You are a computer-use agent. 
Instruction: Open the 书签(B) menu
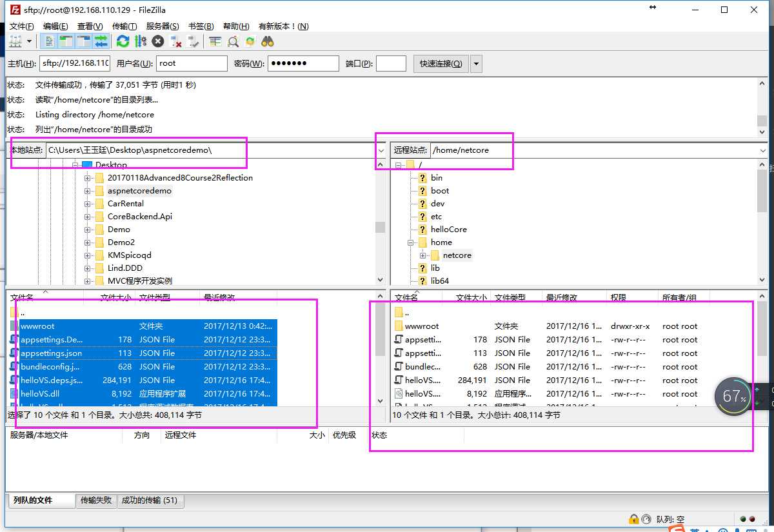pyautogui.click(x=201, y=26)
